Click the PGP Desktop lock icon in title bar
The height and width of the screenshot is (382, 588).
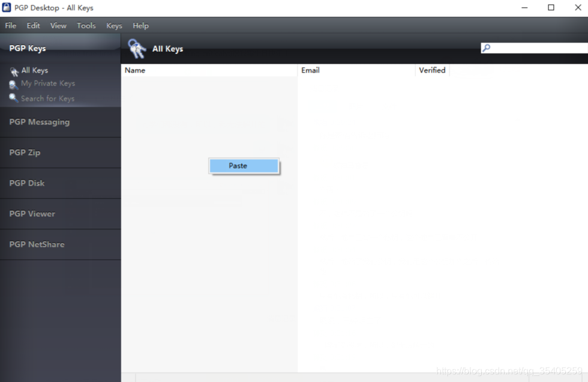click(7, 7)
